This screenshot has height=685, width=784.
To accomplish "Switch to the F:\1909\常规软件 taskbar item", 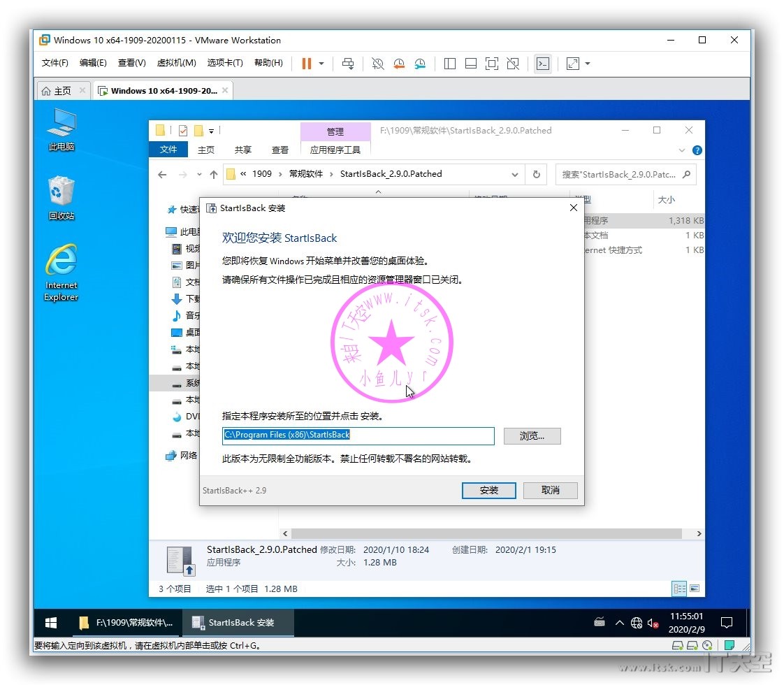I will point(126,623).
